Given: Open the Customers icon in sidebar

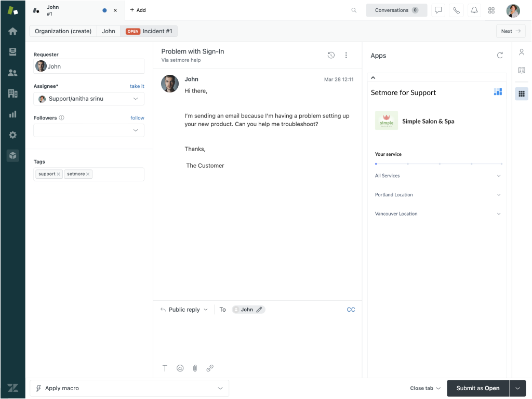Looking at the screenshot, I should coord(12,73).
